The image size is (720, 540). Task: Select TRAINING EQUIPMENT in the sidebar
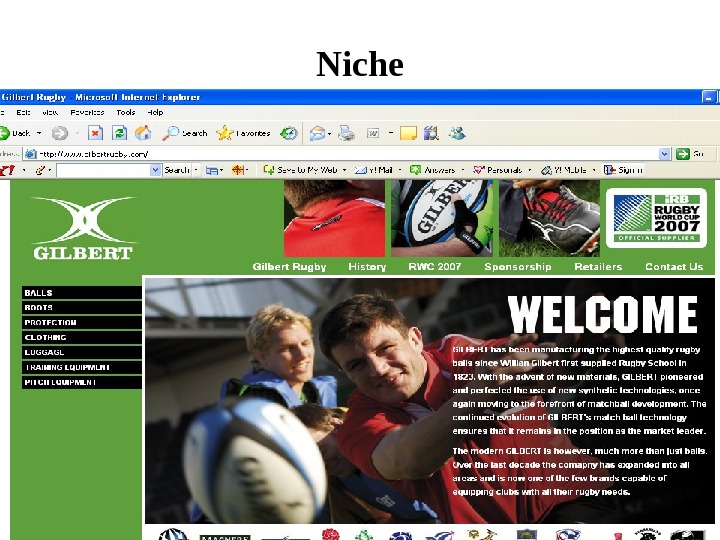pos(82,367)
